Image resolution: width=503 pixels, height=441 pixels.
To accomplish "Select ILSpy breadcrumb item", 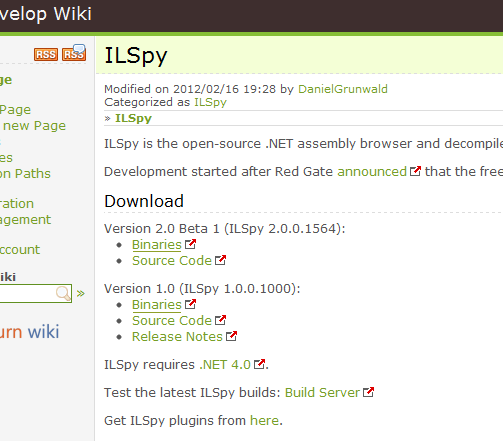I will (133, 118).
